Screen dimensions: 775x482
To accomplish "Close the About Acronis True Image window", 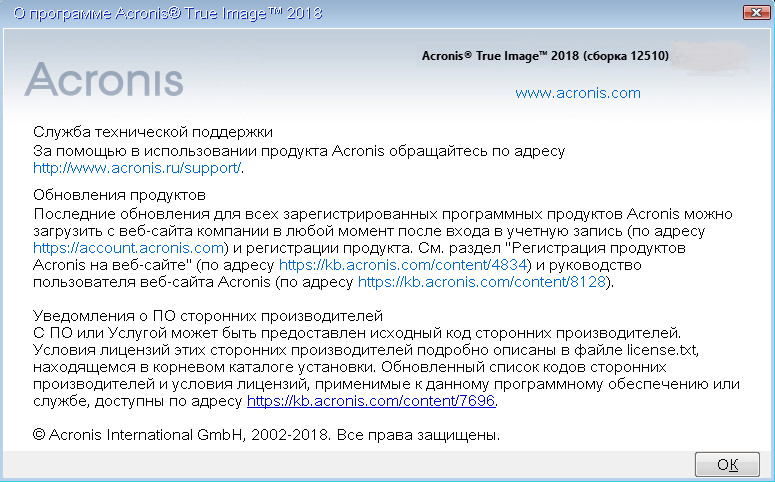I will [756, 12].
